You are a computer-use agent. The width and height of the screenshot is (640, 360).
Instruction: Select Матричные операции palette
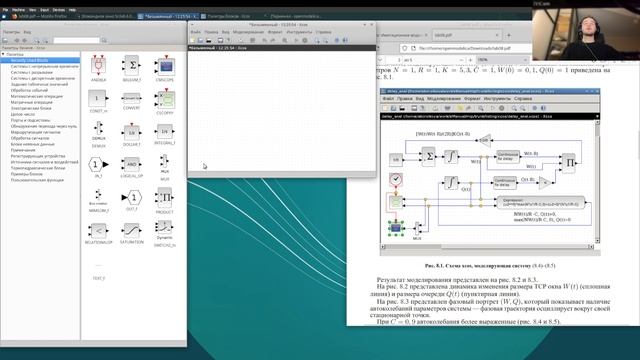coord(32,102)
